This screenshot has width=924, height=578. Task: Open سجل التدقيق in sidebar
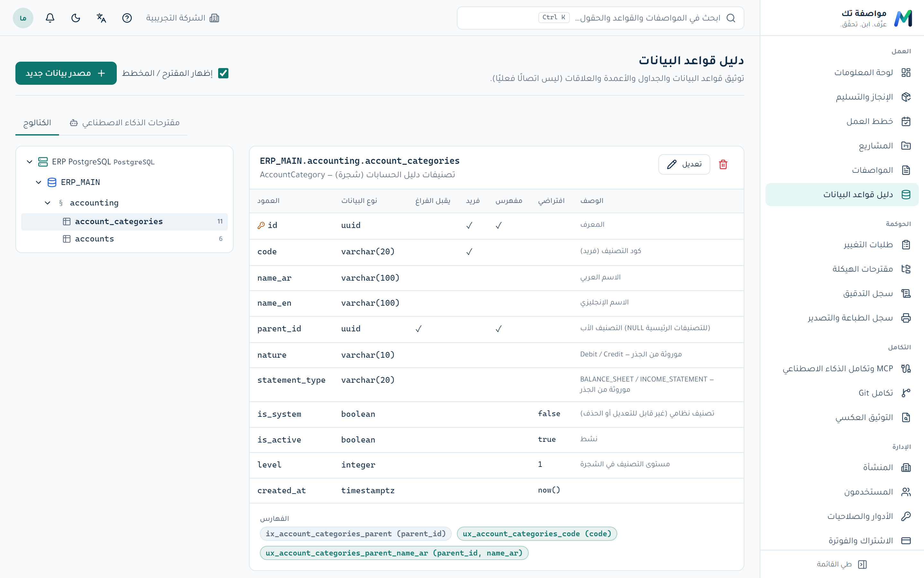tap(842, 293)
